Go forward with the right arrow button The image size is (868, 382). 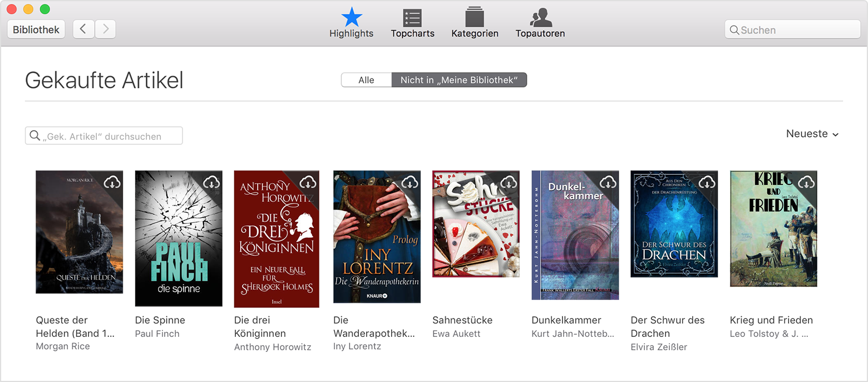click(105, 30)
